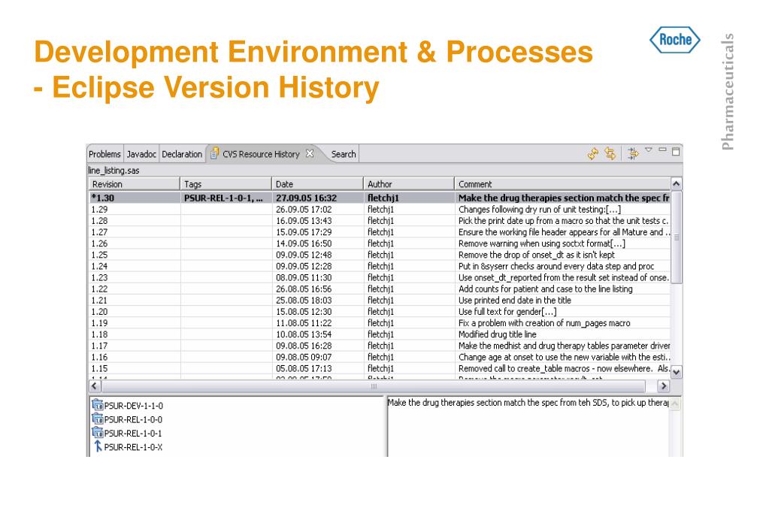Close the CVS Resource History tab
769x532 pixels.
coord(310,153)
